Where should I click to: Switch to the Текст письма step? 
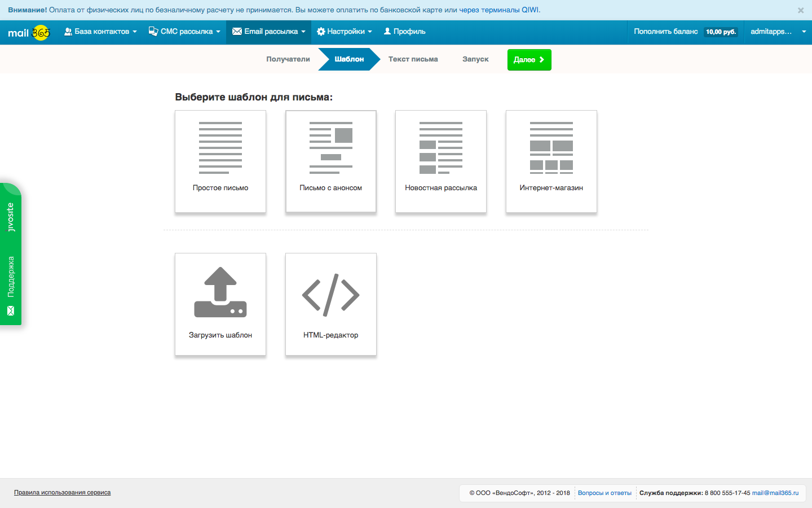point(413,59)
